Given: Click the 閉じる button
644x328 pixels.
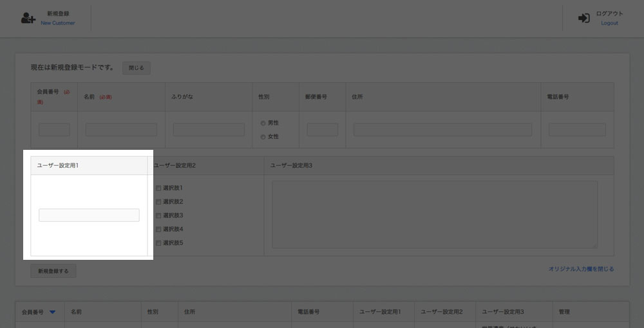Looking at the screenshot, I should point(137,68).
